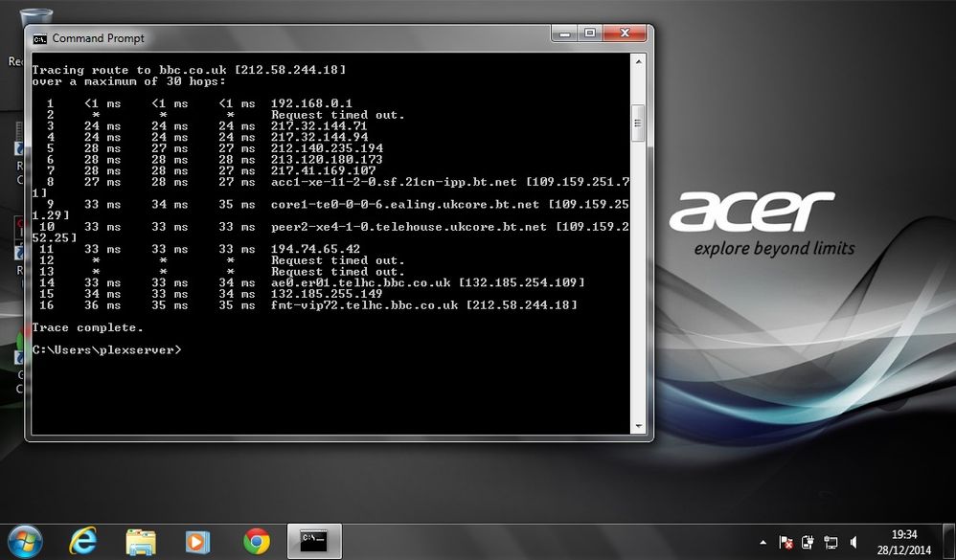Click the hostname core1-te0-0-0-6.ealing.ukcore.bt.net
Screen dimensions: 956x560
coord(405,204)
